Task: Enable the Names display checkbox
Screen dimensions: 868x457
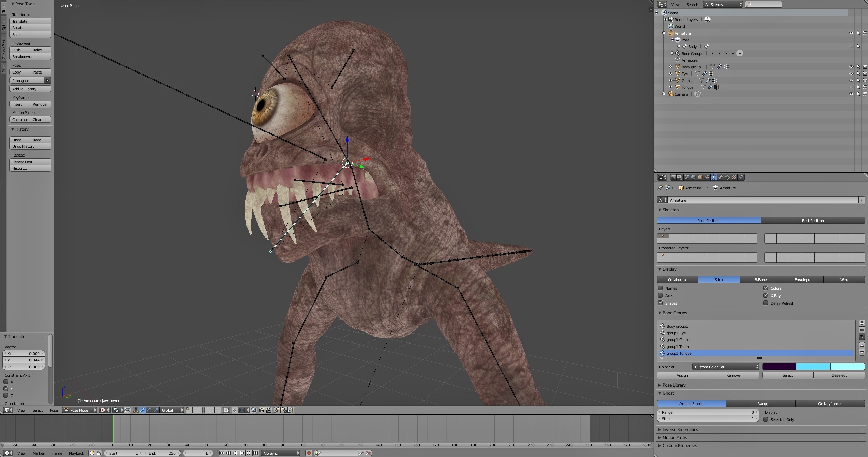Action: pyautogui.click(x=660, y=288)
